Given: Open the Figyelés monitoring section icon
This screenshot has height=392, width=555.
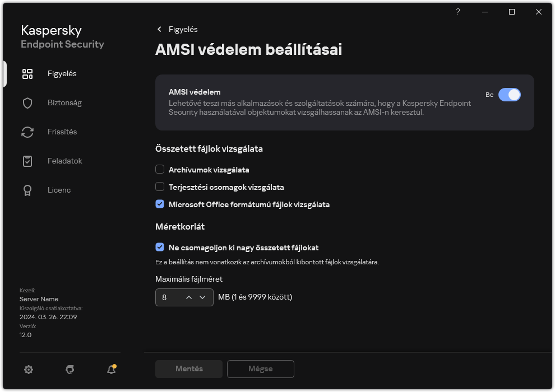Looking at the screenshot, I should click(27, 73).
